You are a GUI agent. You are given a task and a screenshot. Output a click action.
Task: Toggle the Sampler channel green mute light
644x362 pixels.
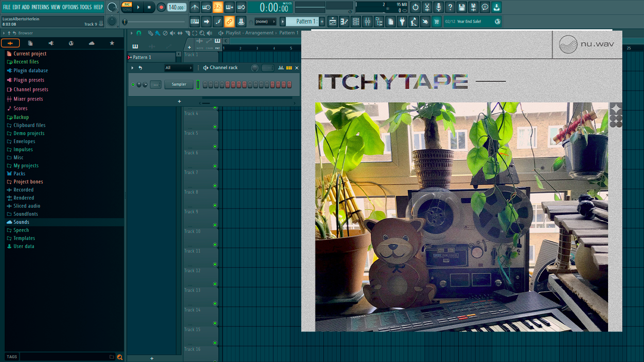click(x=133, y=85)
